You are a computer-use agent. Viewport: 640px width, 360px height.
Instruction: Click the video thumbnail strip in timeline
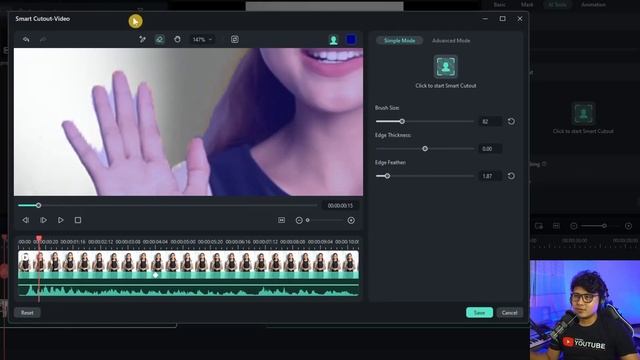coord(189,261)
